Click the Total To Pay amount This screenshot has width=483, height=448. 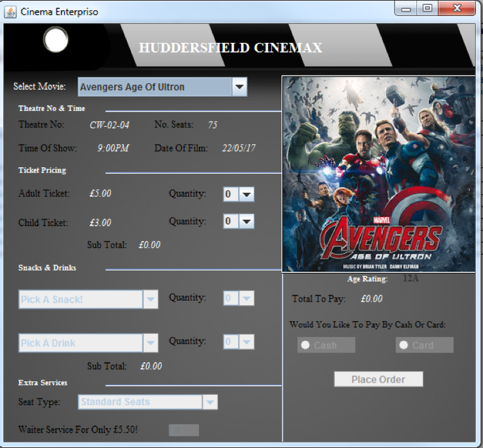(372, 299)
